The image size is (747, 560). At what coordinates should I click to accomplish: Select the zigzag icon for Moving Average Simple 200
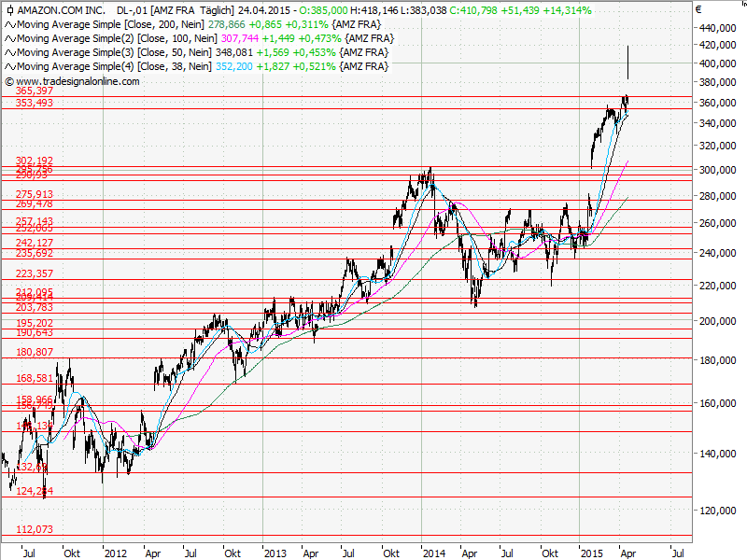click(x=10, y=24)
